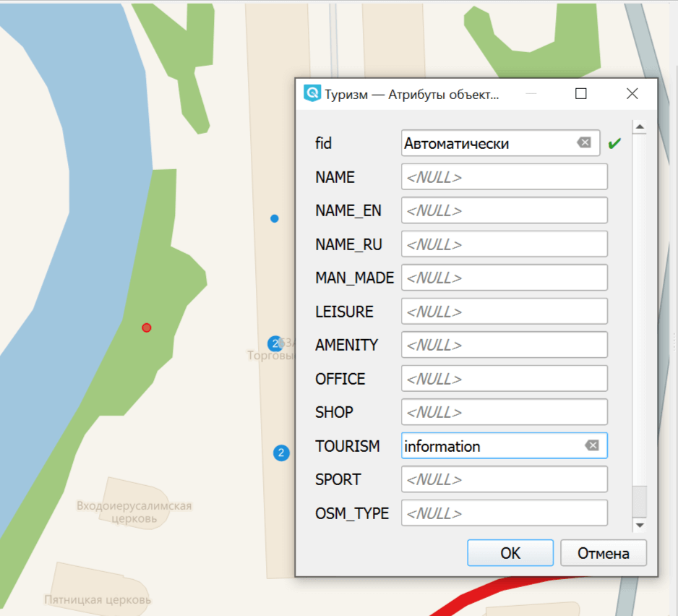Viewport: 678px width, 616px height.
Task: Maximize the Туризм attributes dialog
Action: pyautogui.click(x=580, y=94)
